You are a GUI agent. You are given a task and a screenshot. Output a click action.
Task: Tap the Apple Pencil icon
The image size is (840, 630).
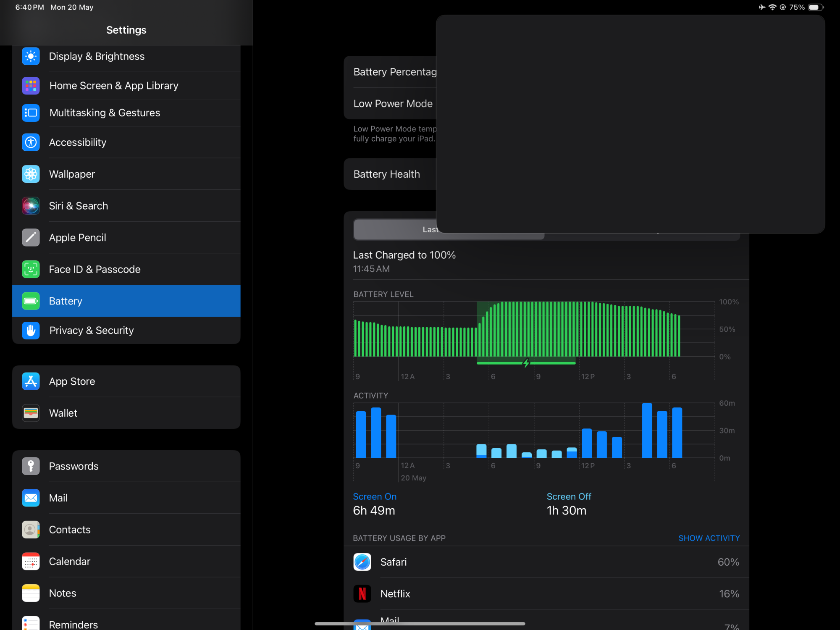[31, 238]
